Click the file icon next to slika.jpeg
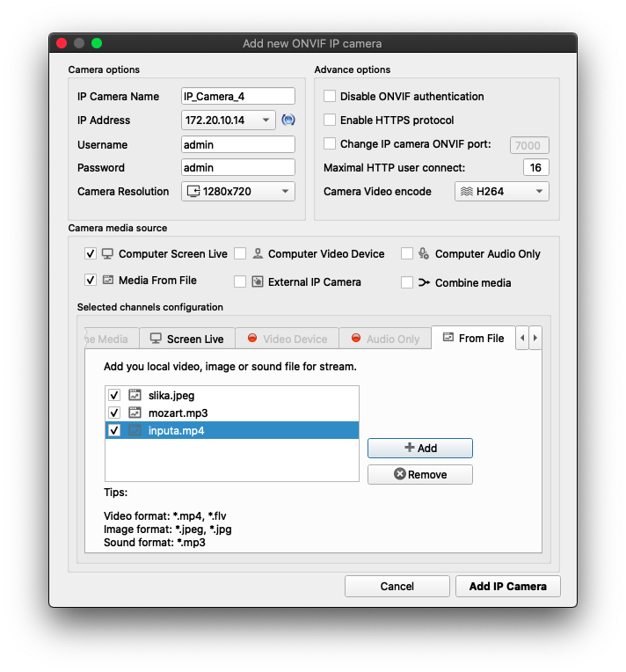626x672 pixels. tap(135, 395)
